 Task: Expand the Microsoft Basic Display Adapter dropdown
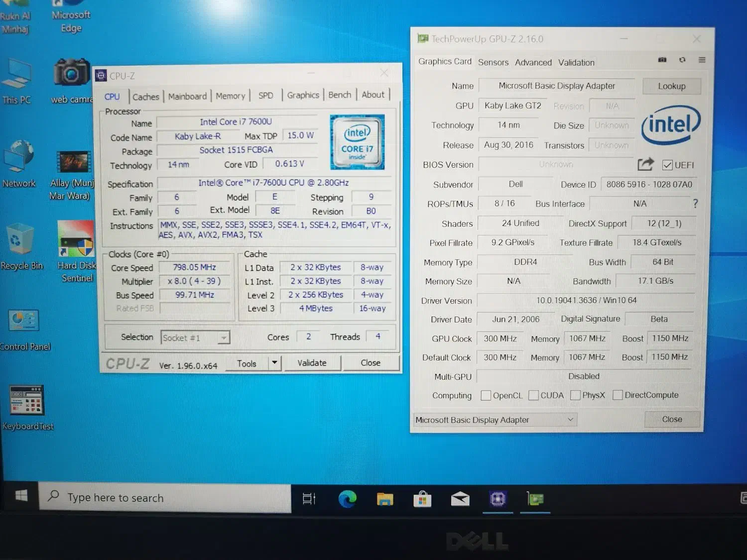[x=570, y=420]
